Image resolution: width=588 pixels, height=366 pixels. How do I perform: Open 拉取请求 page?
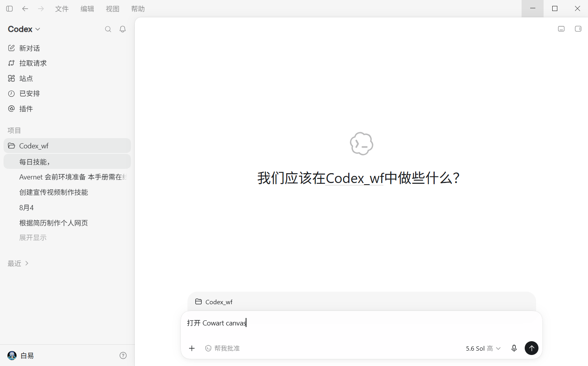(67, 63)
